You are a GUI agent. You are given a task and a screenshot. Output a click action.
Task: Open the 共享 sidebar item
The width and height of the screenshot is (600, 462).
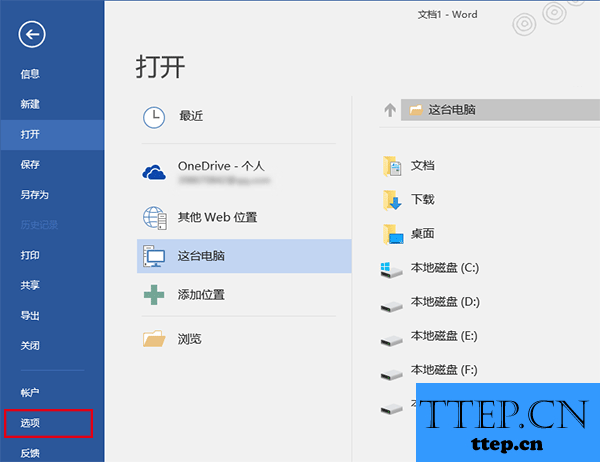click(x=30, y=285)
